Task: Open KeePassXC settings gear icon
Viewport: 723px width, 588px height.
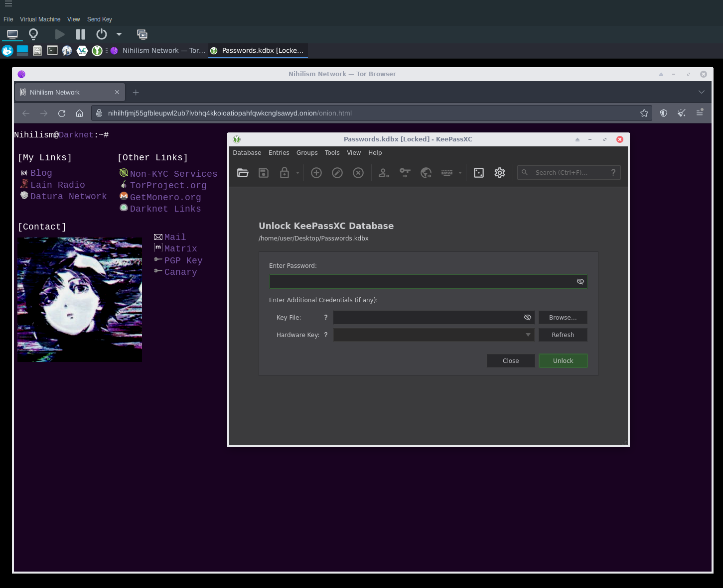Action: pos(500,173)
